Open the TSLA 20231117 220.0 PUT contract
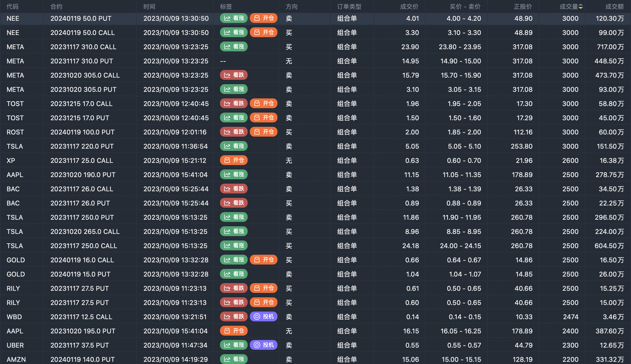This screenshot has width=631, height=364. coord(82,146)
